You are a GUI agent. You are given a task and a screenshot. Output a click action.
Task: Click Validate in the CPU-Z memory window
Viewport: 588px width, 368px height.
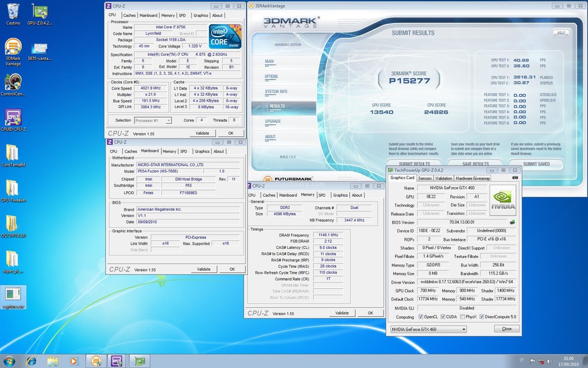(342, 313)
